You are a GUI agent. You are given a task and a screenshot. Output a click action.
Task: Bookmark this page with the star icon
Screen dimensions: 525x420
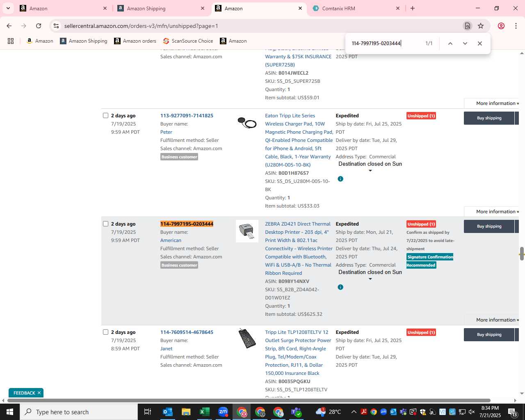[x=481, y=26]
